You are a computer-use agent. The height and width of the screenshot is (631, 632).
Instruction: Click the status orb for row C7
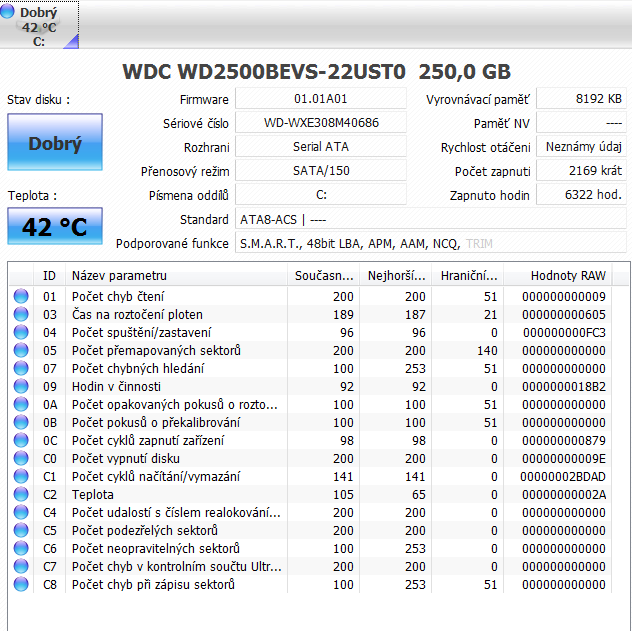(21, 566)
